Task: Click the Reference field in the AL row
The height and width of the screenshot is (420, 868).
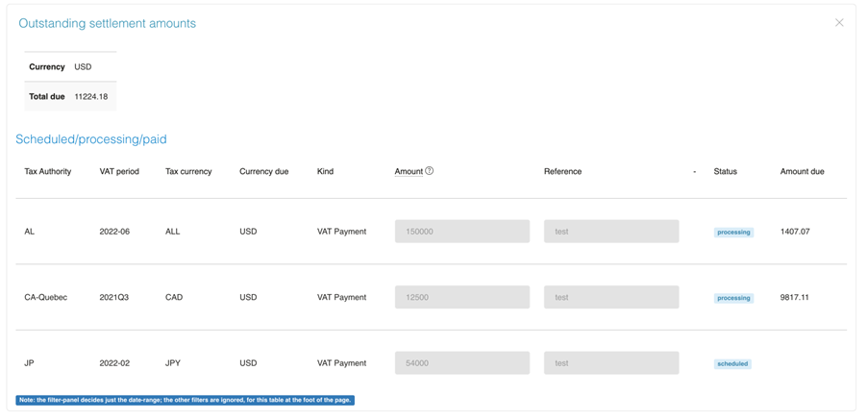Action: coord(611,232)
